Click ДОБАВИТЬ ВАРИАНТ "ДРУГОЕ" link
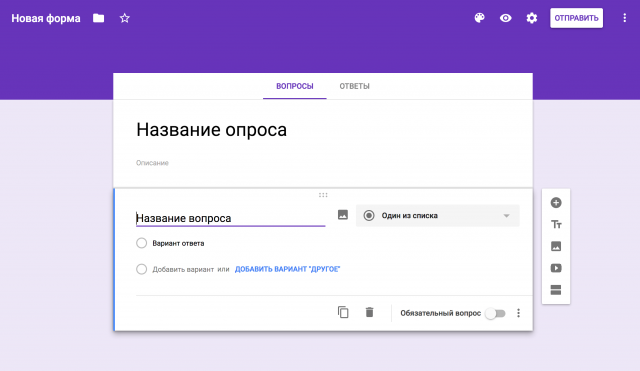Viewport: 640px width, 371px height. pyautogui.click(x=287, y=269)
